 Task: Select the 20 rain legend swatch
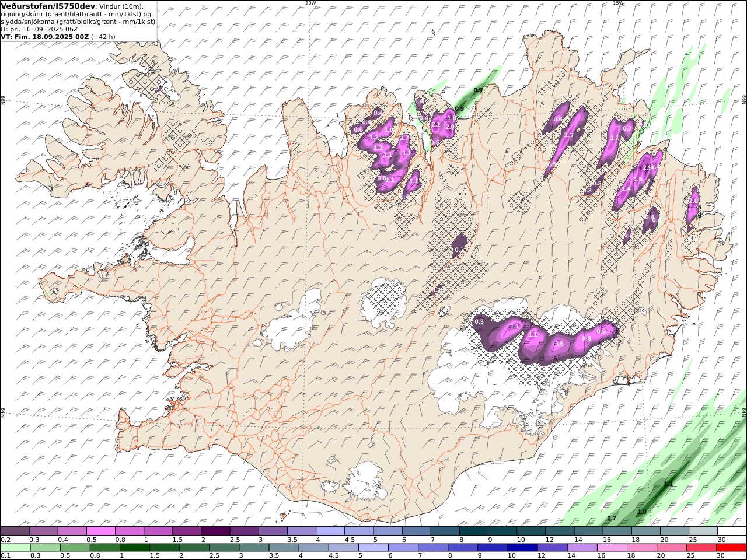pyautogui.click(x=671, y=547)
